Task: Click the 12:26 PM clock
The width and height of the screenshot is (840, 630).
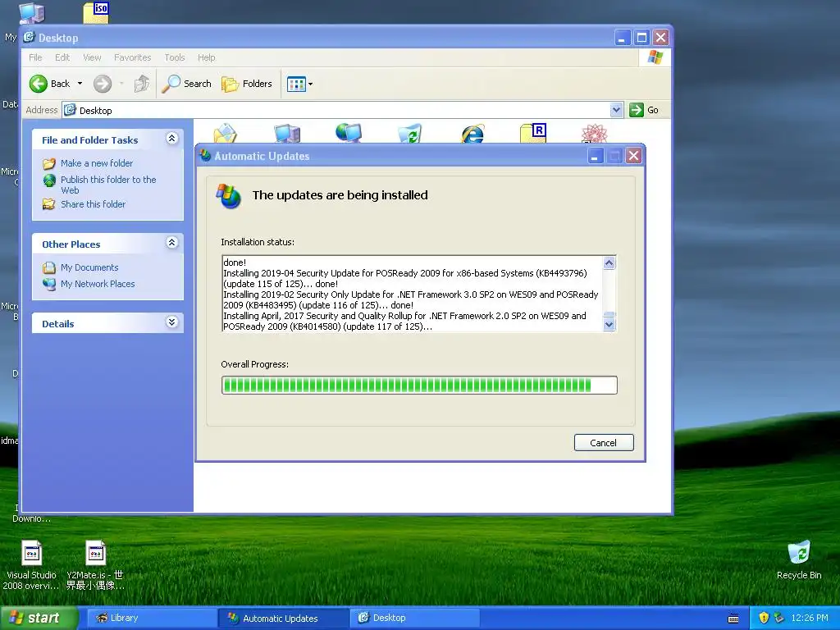Action: pyautogui.click(x=810, y=619)
